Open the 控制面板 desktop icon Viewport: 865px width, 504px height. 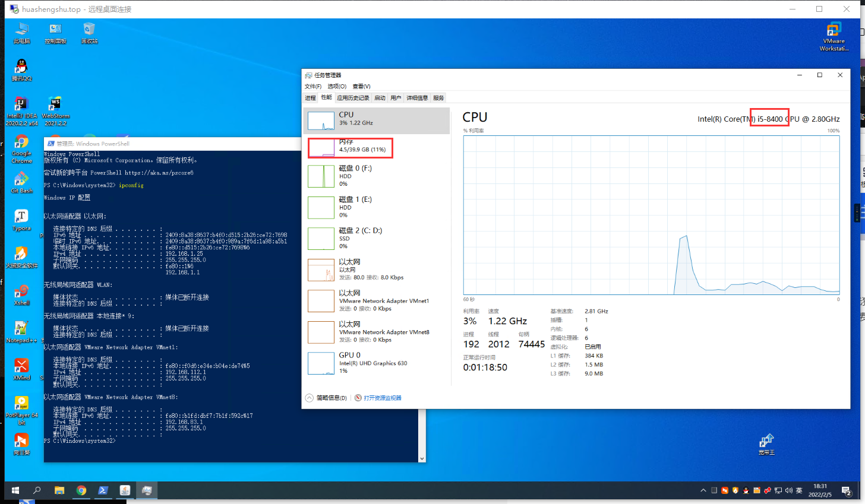tap(56, 33)
